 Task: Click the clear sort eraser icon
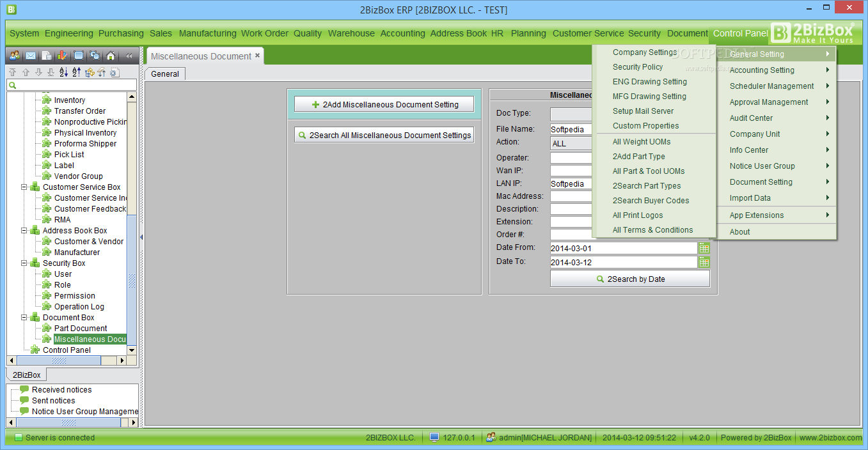tap(102, 72)
